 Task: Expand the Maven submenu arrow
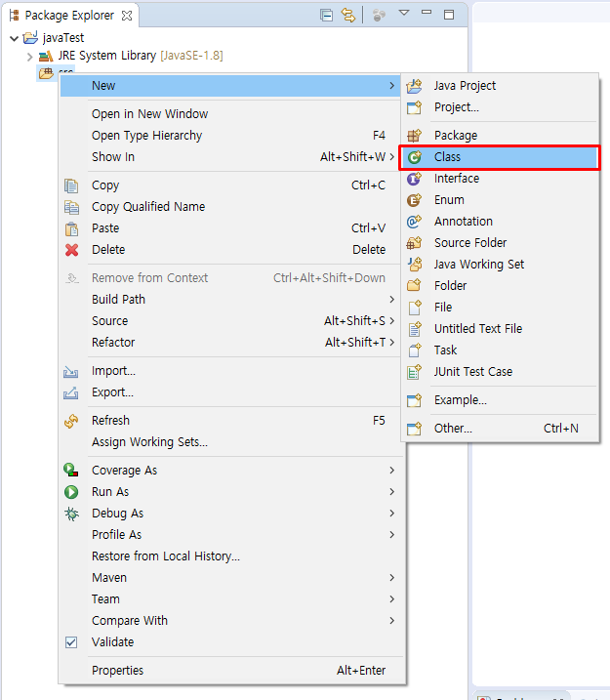391,578
